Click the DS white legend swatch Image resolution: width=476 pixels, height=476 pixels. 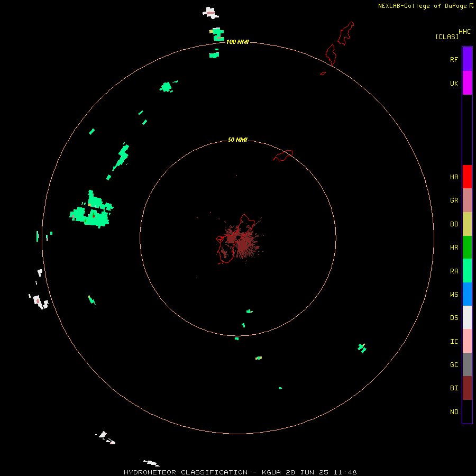coord(467,317)
